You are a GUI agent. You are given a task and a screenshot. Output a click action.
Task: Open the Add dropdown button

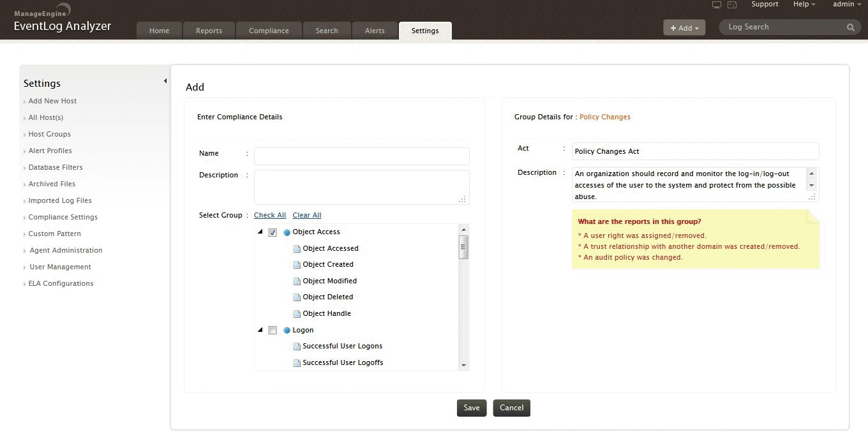684,28
